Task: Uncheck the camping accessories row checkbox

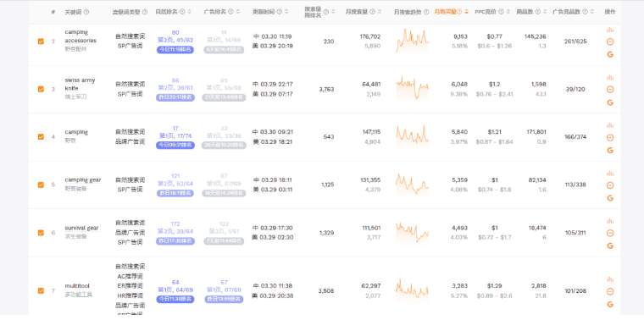Action: pos(41,41)
